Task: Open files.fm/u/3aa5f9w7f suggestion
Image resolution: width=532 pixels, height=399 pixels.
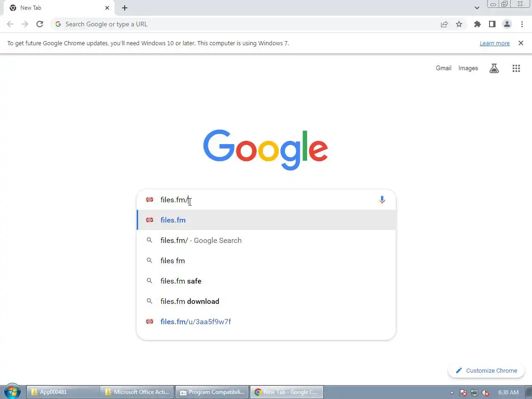Action: (x=266, y=321)
